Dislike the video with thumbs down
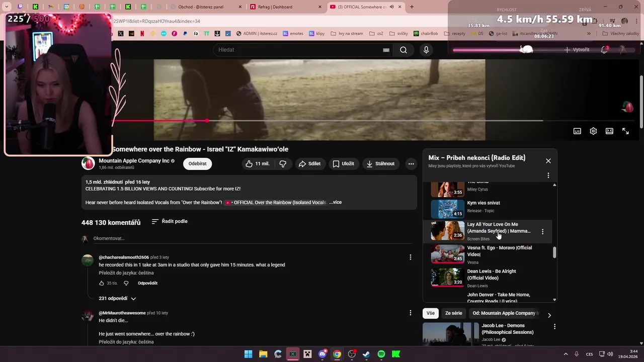This screenshot has height=362, width=644. click(x=283, y=163)
